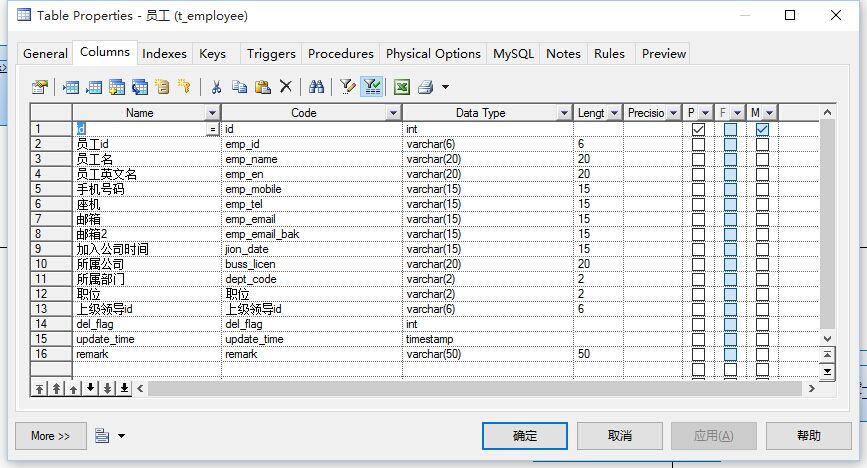
Task: Switch to the MySQL tab
Action: click(x=513, y=54)
